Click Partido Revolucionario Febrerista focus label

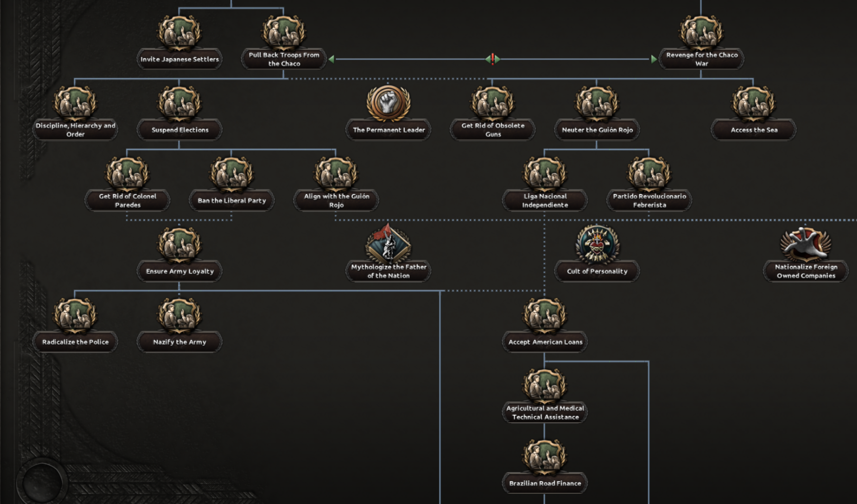point(649,200)
